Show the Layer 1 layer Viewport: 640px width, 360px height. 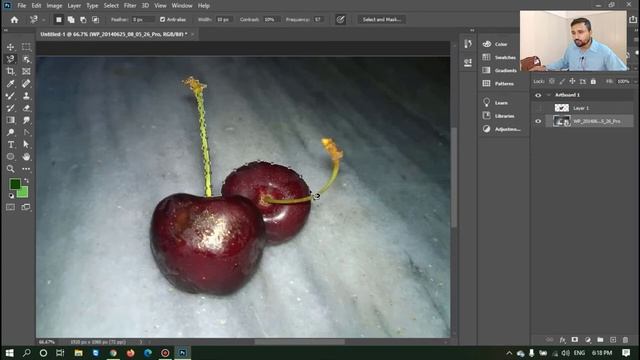[538, 108]
